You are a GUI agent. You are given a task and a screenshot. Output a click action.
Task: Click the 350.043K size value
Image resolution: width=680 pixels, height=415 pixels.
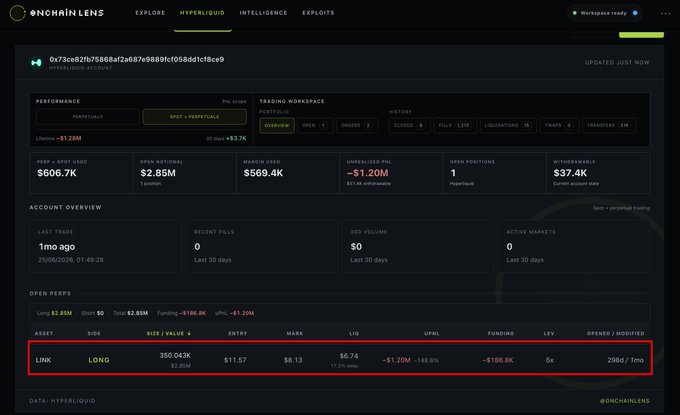[x=175, y=355]
